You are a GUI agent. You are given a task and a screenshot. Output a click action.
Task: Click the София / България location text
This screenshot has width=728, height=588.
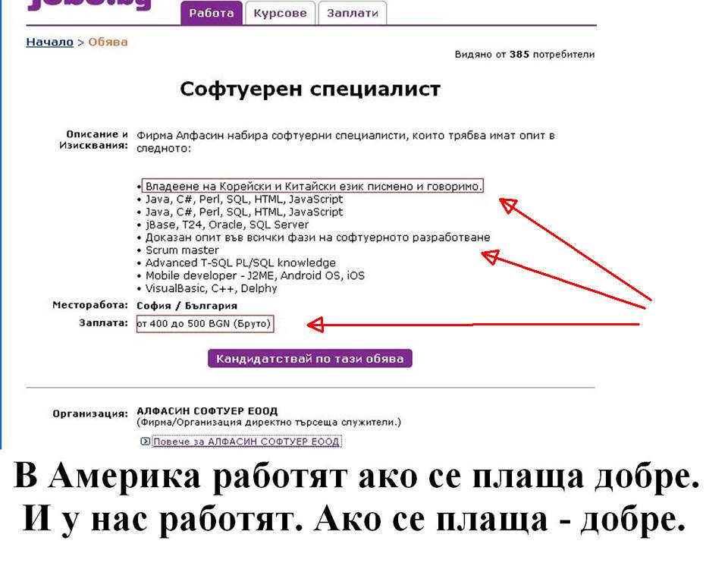(x=187, y=306)
